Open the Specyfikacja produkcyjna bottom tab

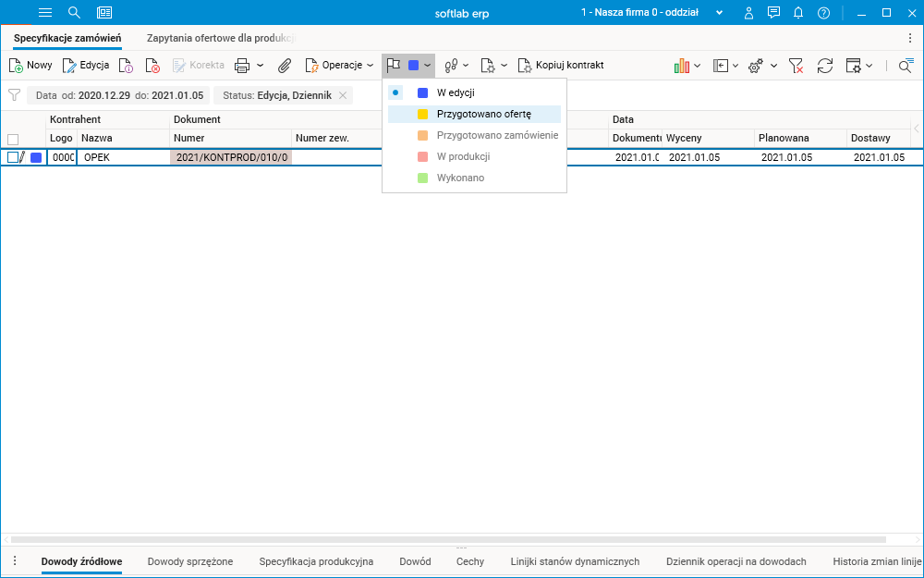(316, 561)
